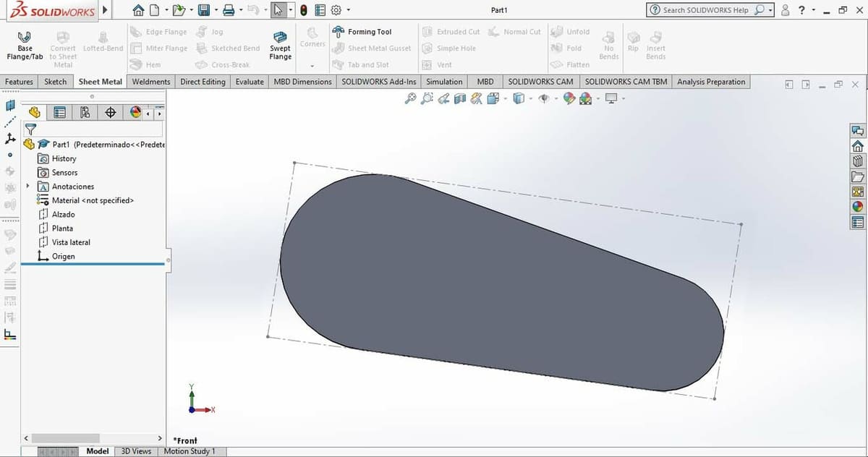Image resolution: width=868 pixels, height=457 pixels.
Task: Switch to the Sketch tab
Action: (56, 82)
